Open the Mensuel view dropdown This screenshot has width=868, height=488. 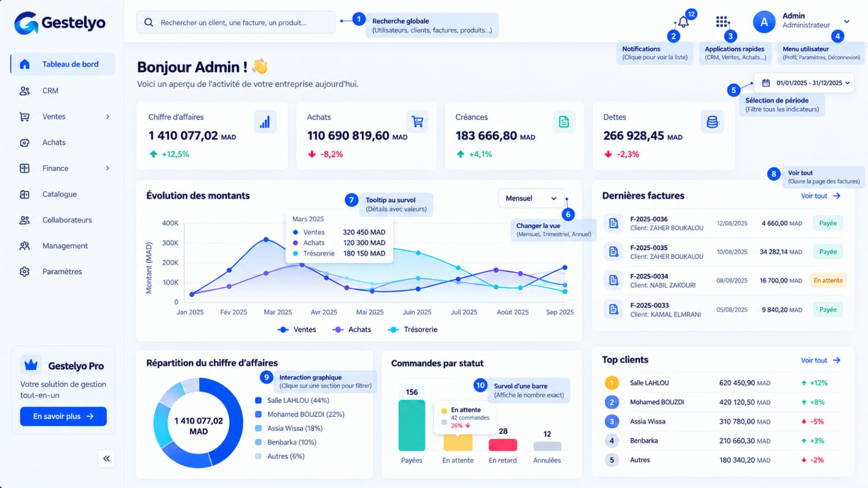pos(531,198)
